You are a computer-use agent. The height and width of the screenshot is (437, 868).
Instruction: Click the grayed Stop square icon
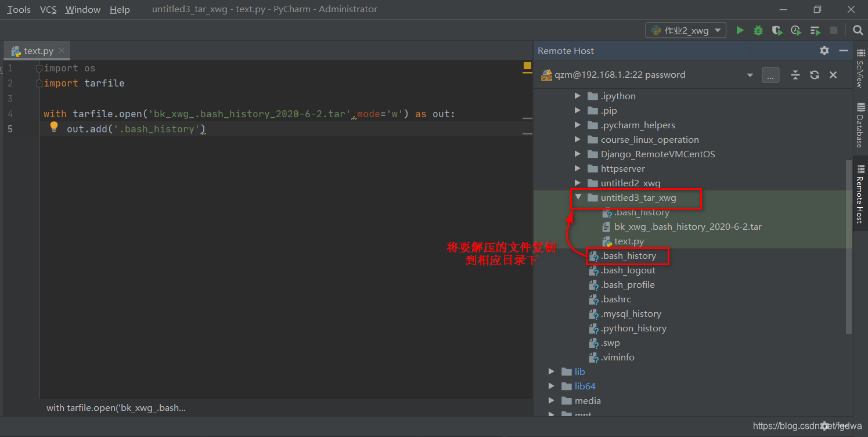[834, 30]
